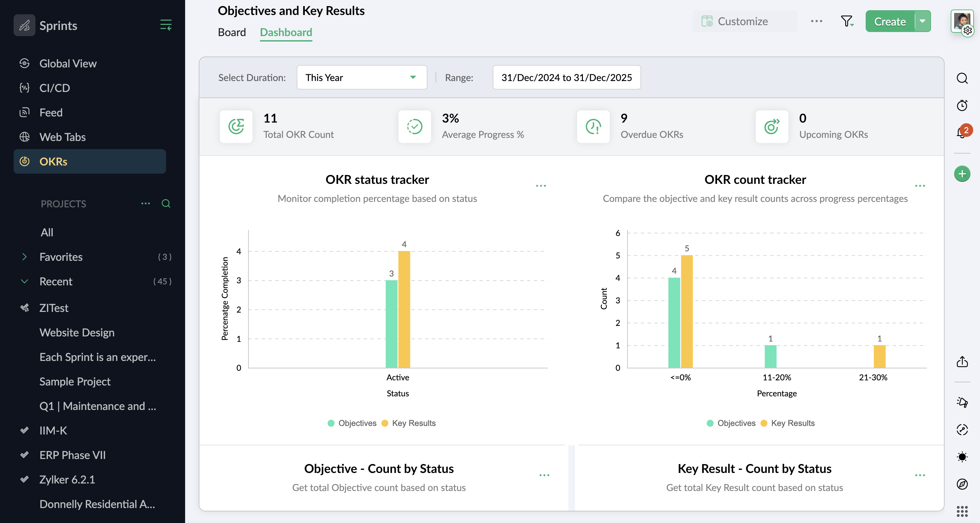Screen dimensions: 980x523
Task: Click the Upcoming OKRs icon
Action: click(772, 127)
